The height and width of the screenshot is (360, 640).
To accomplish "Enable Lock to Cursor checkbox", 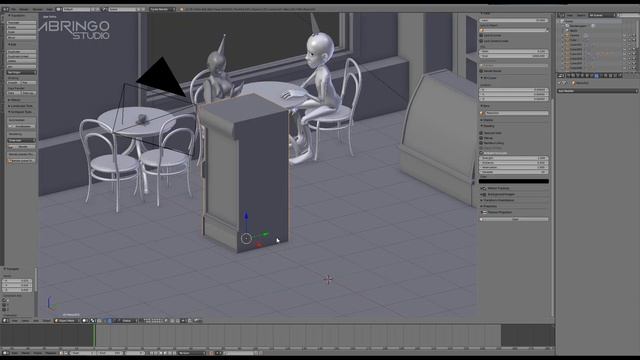I will click(x=481, y=36).
